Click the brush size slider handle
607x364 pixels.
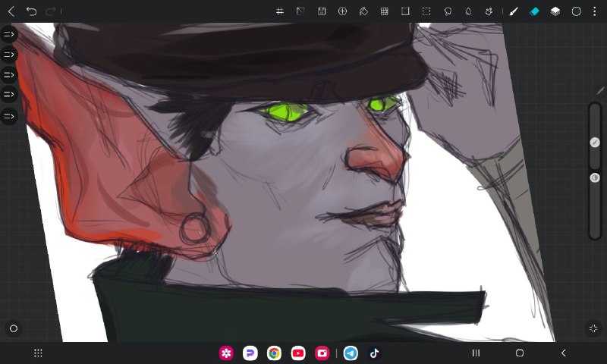coord(595,143)
